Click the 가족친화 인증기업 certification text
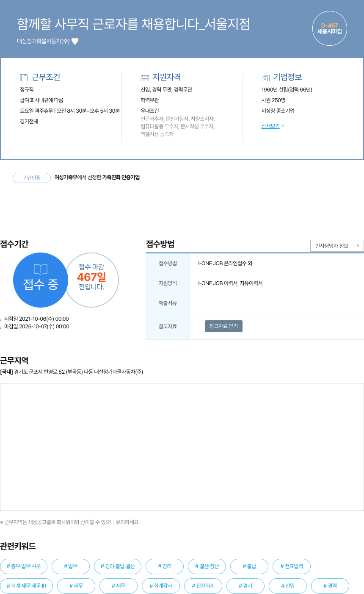The width and height of the screenshot is (364, 594). [x=121, y=178]
